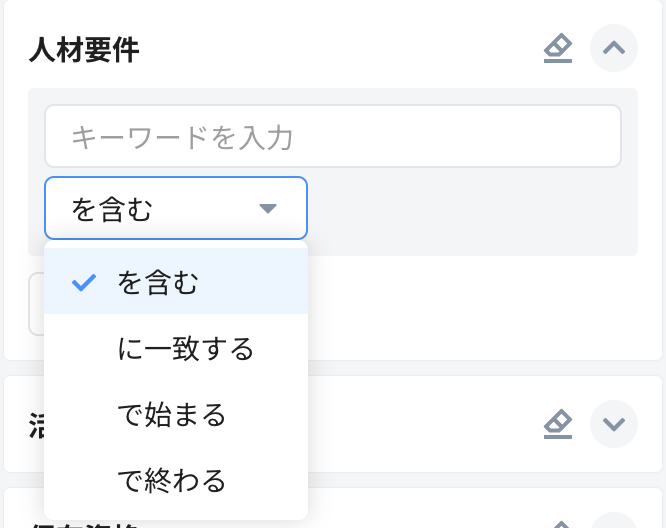
Task: Pick で終わる in the dropdown menu
Action: [x=172, y=480]
